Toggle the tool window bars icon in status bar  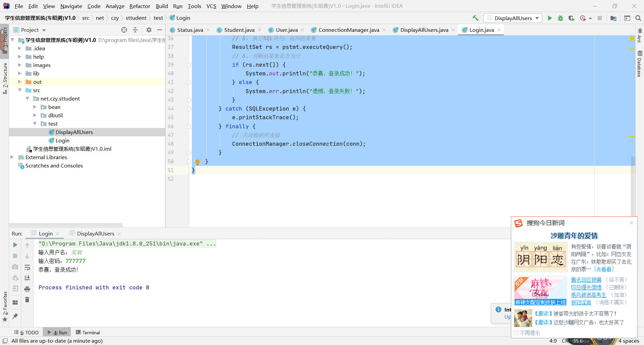pyautogui.click(x=5, y=341)
